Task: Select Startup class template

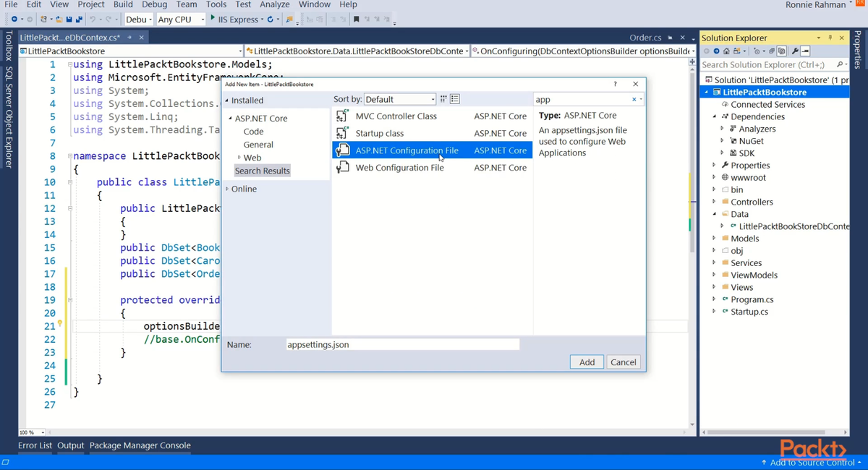Action: tap(432, 133)
